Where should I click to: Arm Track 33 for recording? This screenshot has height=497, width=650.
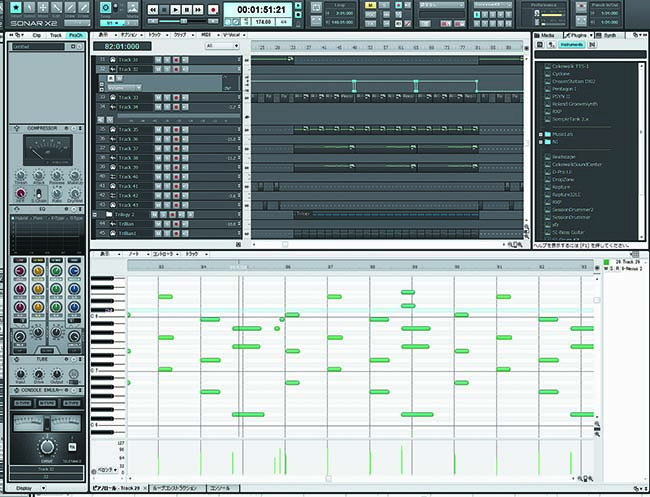click(176, 98)
